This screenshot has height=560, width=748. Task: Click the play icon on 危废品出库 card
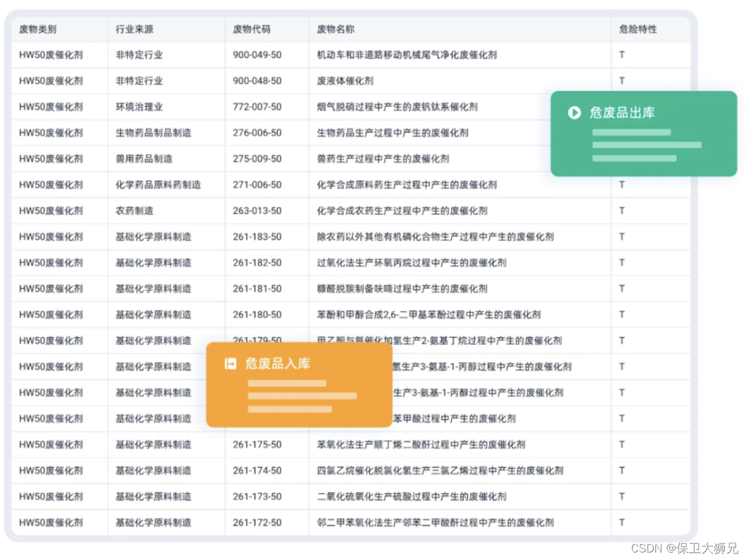point(574,112)
